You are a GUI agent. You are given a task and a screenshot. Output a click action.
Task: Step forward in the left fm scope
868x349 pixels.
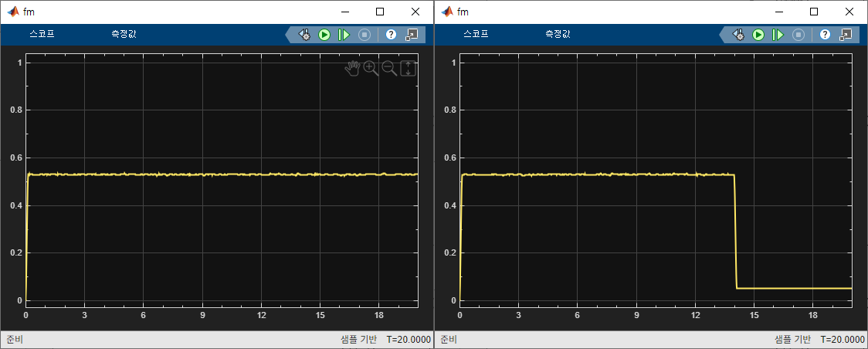pos(344,35)
